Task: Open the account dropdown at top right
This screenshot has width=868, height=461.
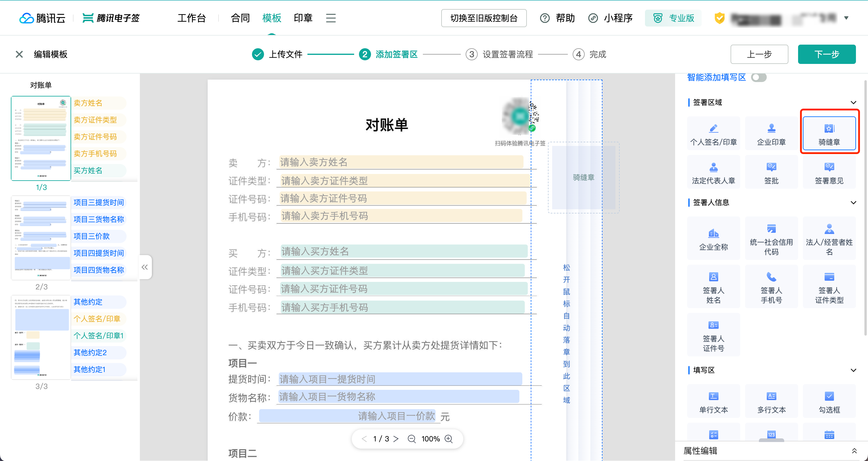Action: point(846,18)
